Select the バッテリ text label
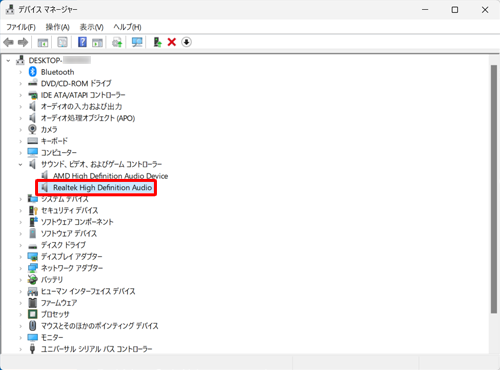Viewport: 500px width, 370px height. (52, 280)
